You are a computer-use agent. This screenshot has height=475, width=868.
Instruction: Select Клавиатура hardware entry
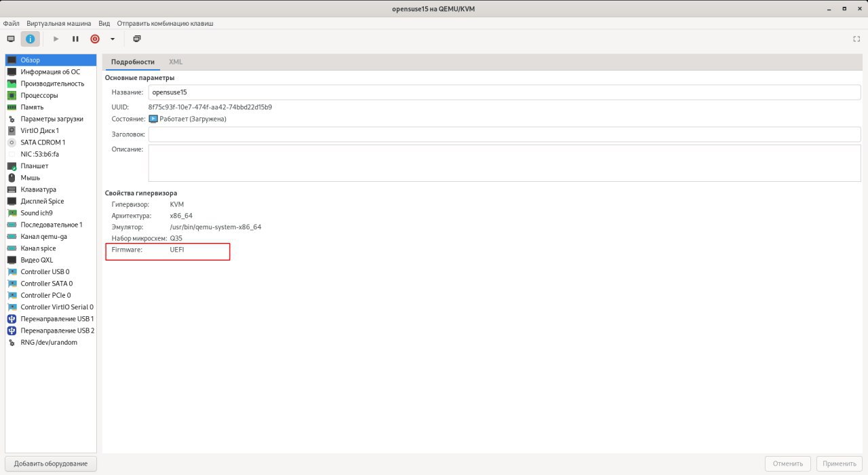pos(51,189)
